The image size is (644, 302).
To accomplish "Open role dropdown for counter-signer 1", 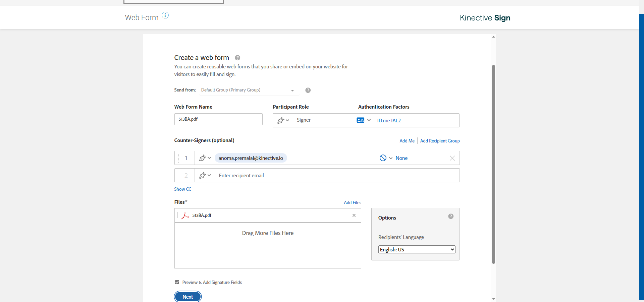I will pos(205,158).
